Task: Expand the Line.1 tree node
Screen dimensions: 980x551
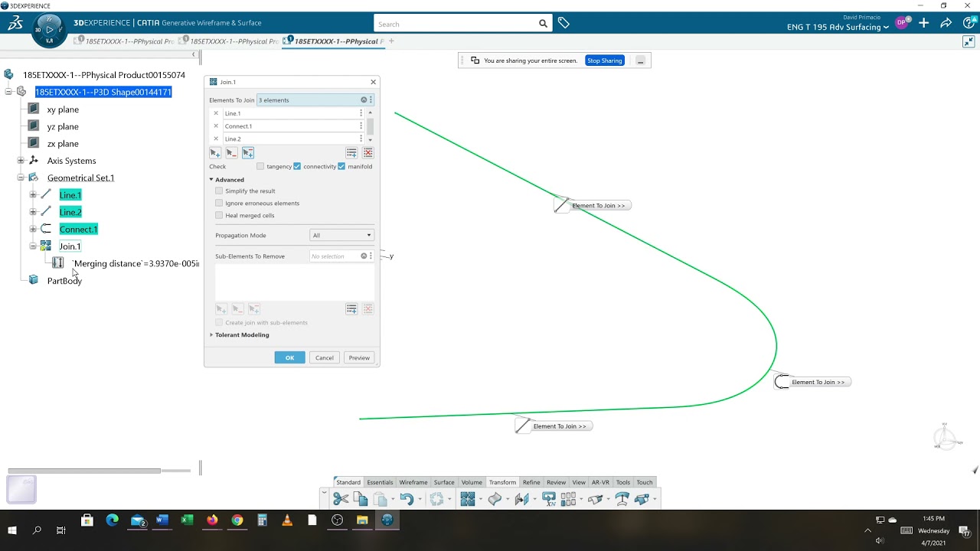Action: (33, 194)
